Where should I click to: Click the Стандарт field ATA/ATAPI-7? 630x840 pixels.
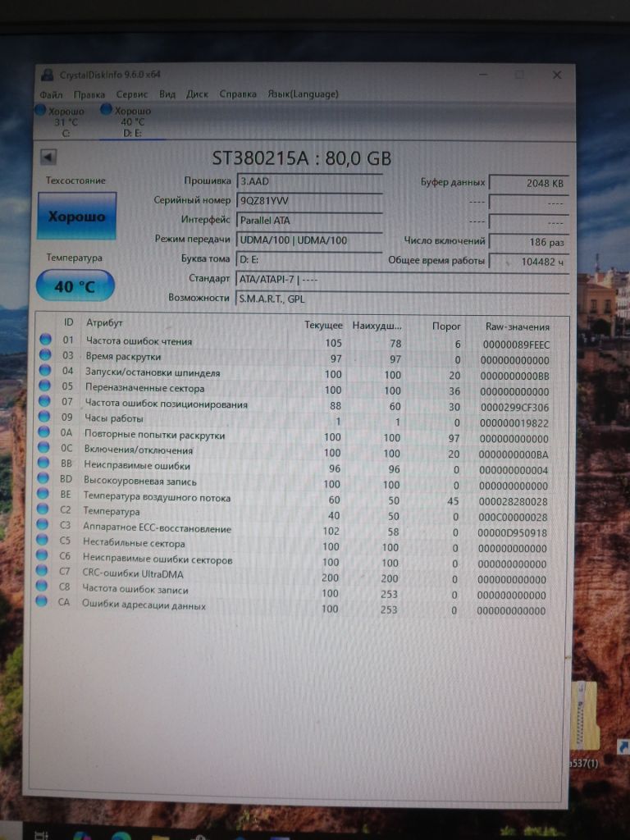tap(402, 279)
